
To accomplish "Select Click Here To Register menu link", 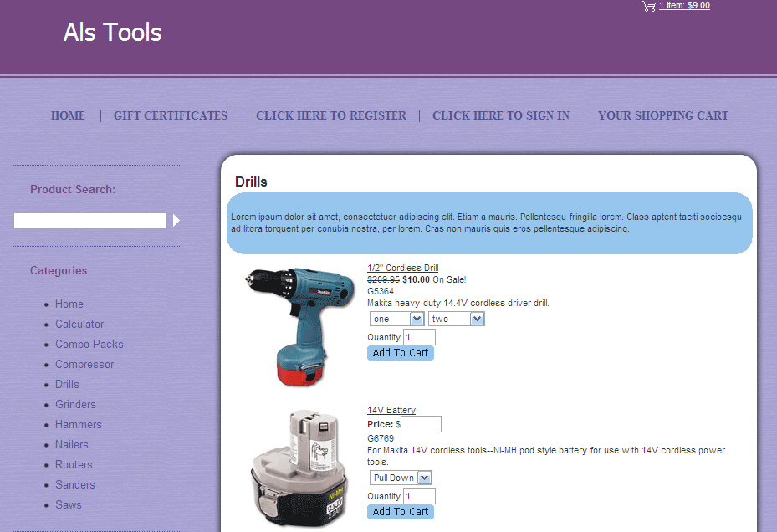I will pyautogui.click(x=331, y=116).
